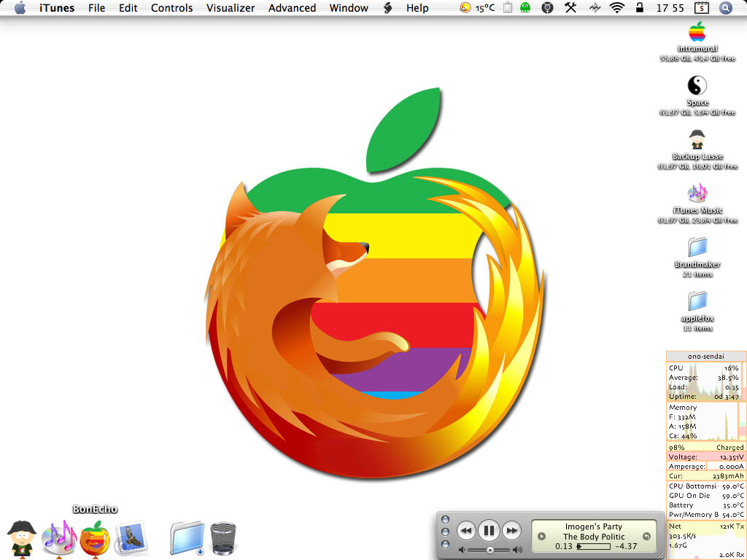Viewport: 747px width, 560px height.
Task: Open the calendar date menu bar icon
Action: pyautogui.click(x=701, y=7)
